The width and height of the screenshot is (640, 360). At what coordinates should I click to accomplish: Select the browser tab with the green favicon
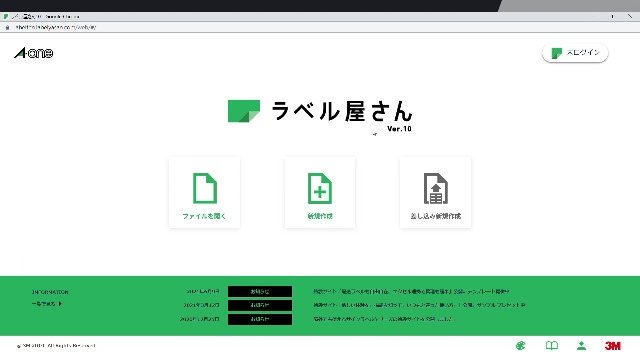[41, 17]
